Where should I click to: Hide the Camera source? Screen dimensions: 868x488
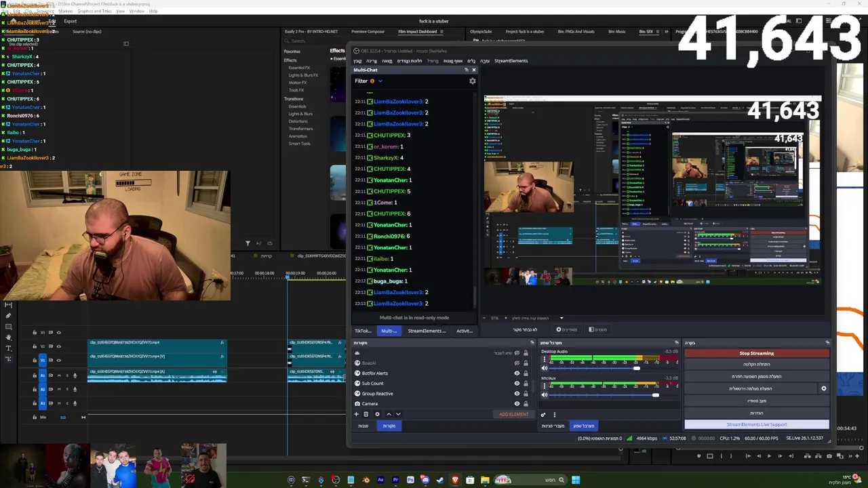(517, 404)
